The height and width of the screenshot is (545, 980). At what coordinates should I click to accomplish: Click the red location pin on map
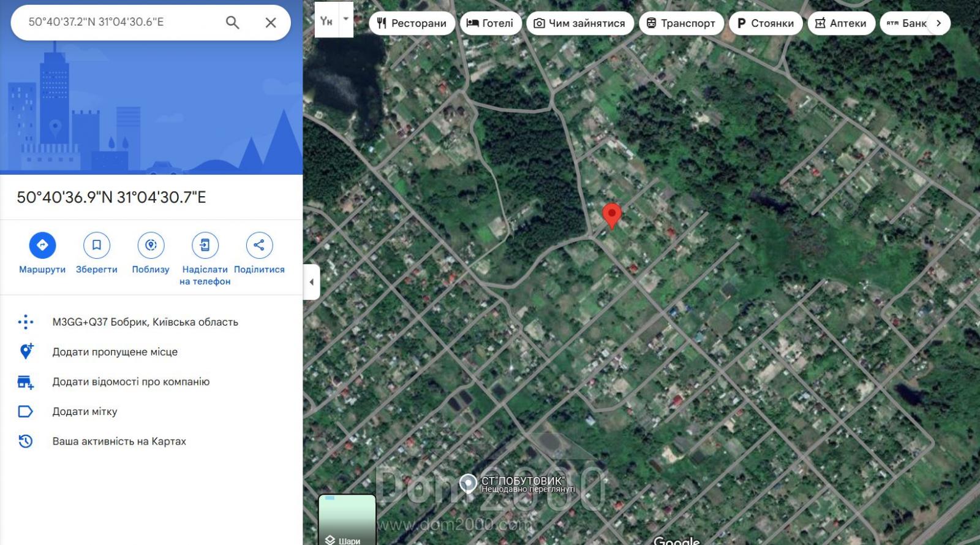coord(612,216)
